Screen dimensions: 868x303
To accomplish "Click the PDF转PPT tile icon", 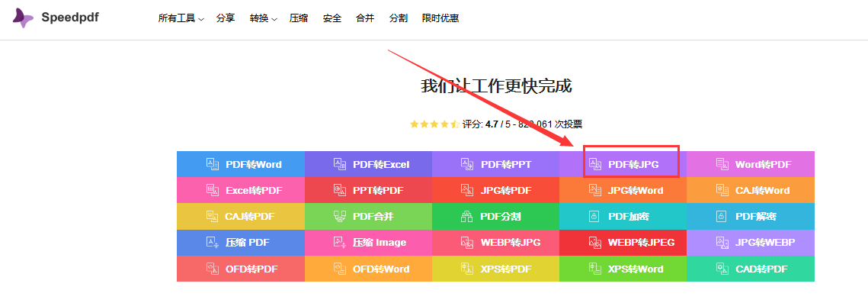I will (467, 164).
